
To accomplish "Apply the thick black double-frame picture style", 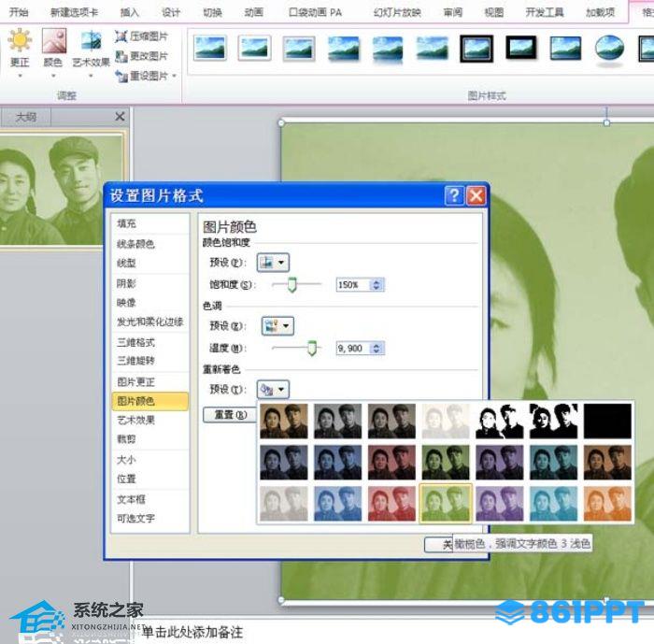I will pyautogui.click(x=476, y=49).
